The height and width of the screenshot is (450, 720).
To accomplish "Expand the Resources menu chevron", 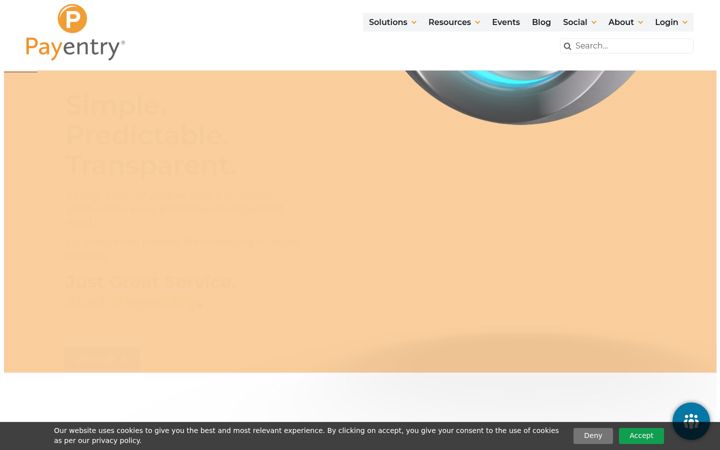I will tap(478, 22).
